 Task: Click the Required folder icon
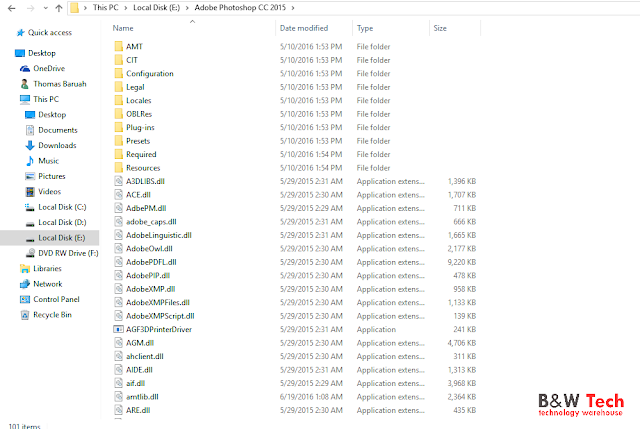pos(118,154)
